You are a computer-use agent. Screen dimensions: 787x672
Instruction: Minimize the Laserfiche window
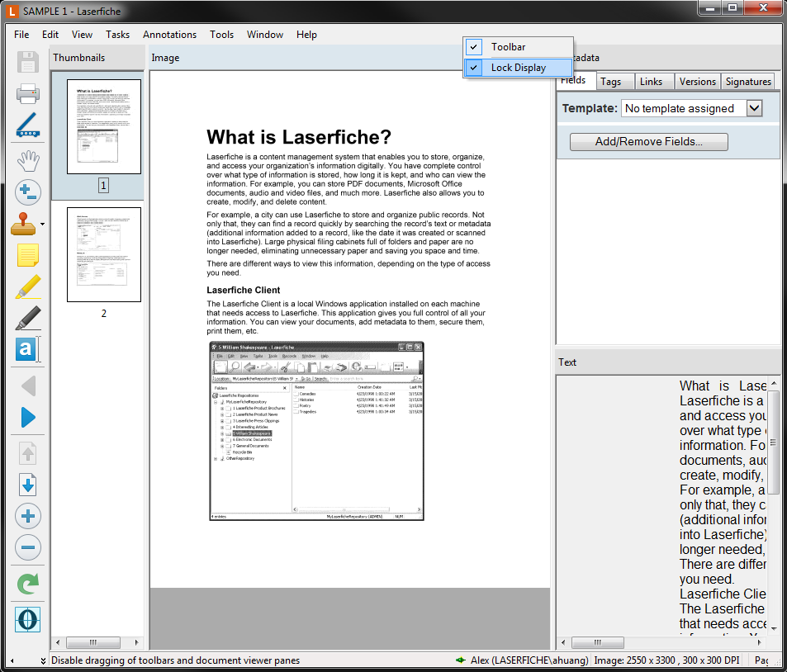click(x=710, y=8)
